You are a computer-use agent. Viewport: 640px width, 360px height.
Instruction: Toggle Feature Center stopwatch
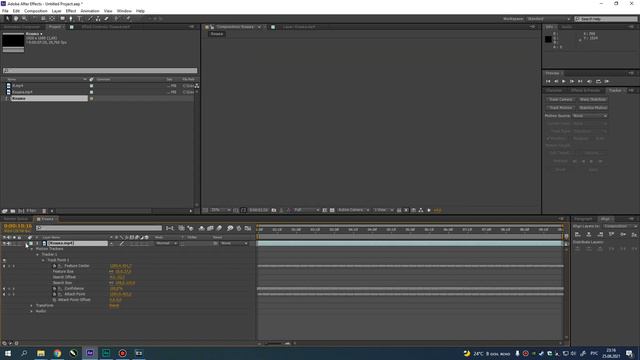tap(54, 266)
